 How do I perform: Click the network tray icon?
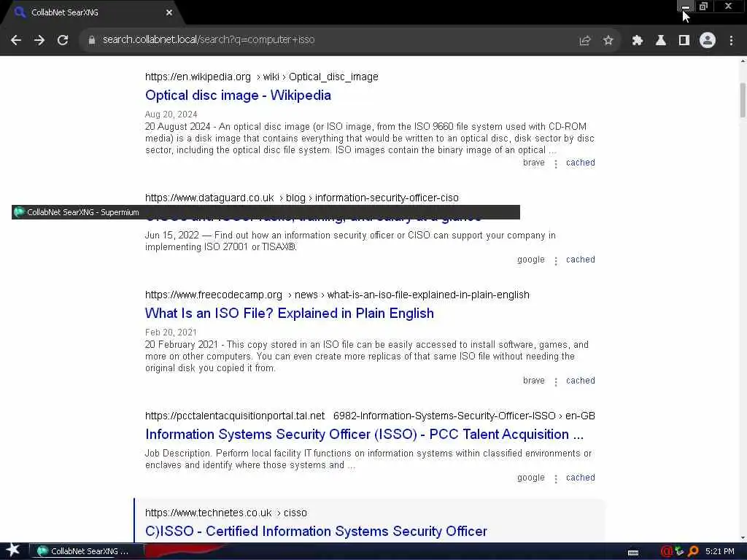tap(679, 551)
